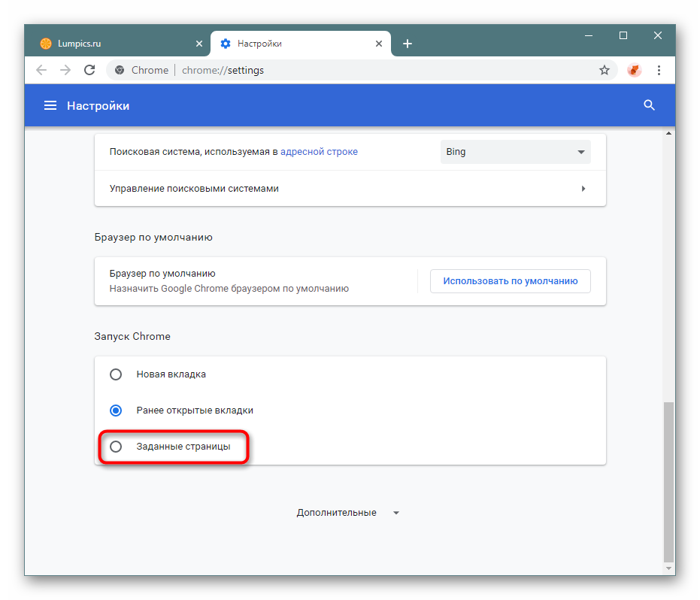Open the Chrome three-dot menu
Screen dimensions: 700x600
point(659,70)
